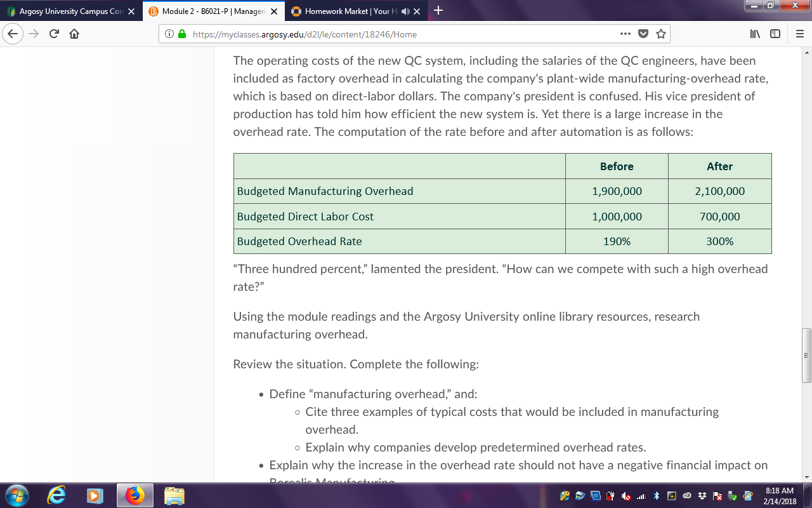This screenshot has height=508, width=812.
Task: Click 'Review the situation. Complete the following:' text
Action: 356,364
